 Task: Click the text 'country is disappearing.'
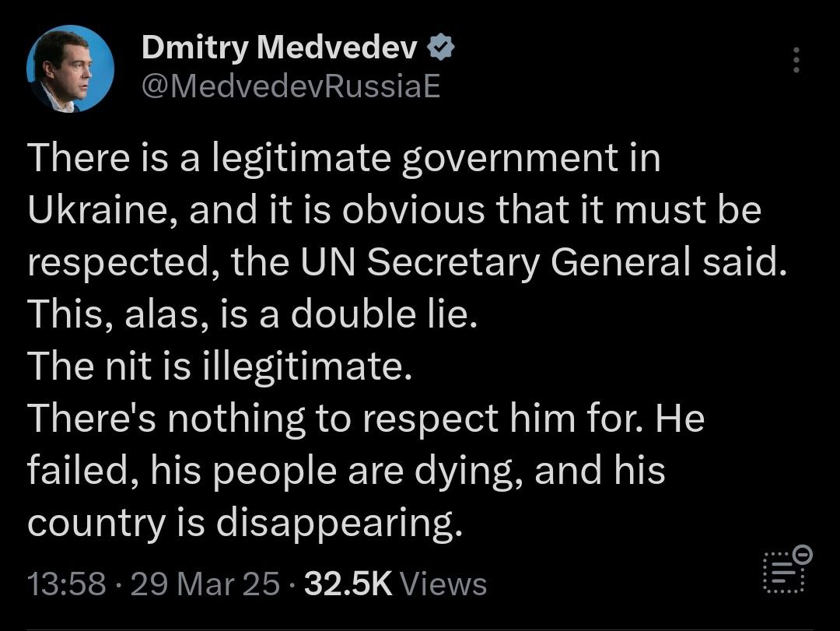pyautogui.click(x=245, y=523)
